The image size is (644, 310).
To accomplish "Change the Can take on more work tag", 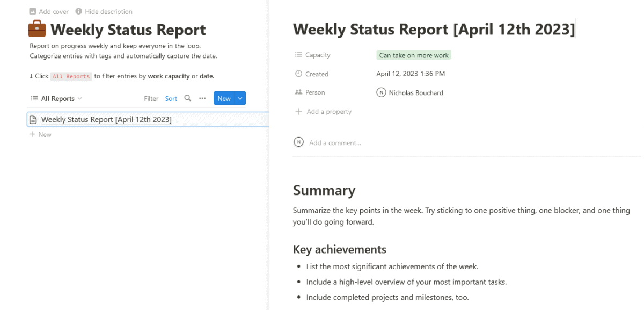I will 413,55.
